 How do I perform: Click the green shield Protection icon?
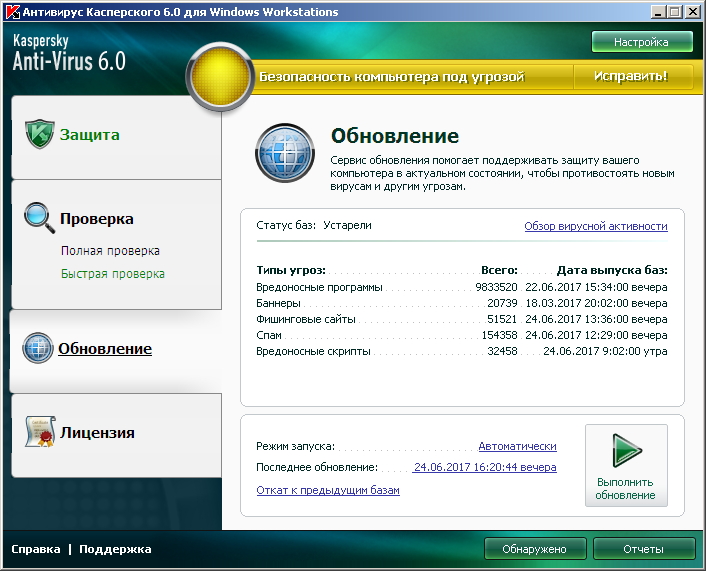39,135
